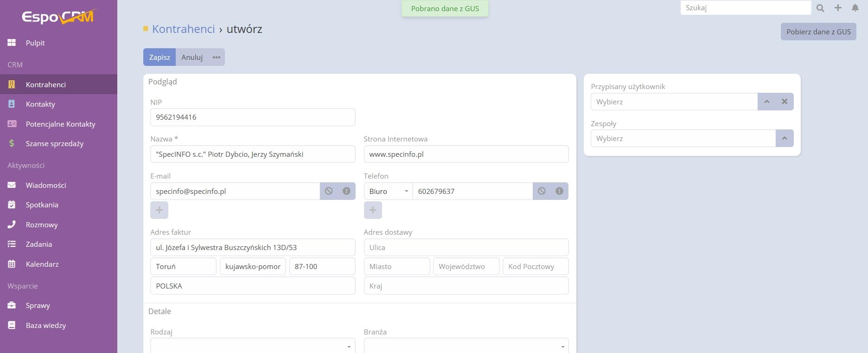Toggle phone opted-out ban icon

pyautogui.click(x=542, y=191)
